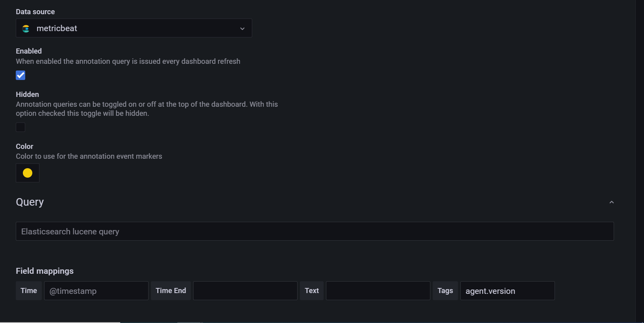Collapse the Query section
644x323 pixels.
pyautogui.click(x=611, y=202)
